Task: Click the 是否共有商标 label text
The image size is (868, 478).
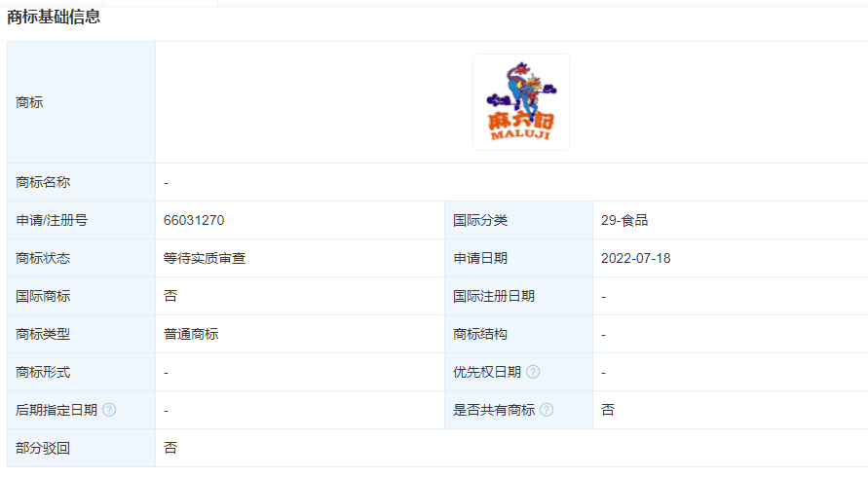Action: coord(494,410)
